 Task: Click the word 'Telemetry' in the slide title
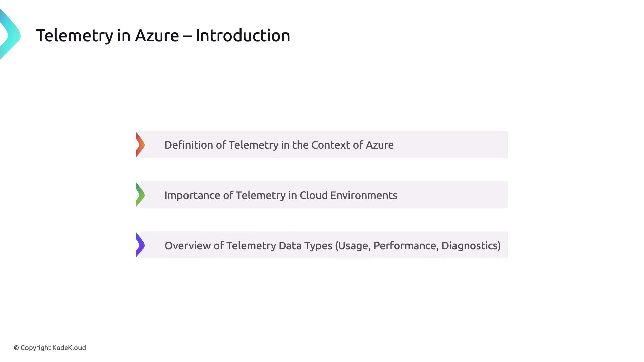click(x=74, y=36)
